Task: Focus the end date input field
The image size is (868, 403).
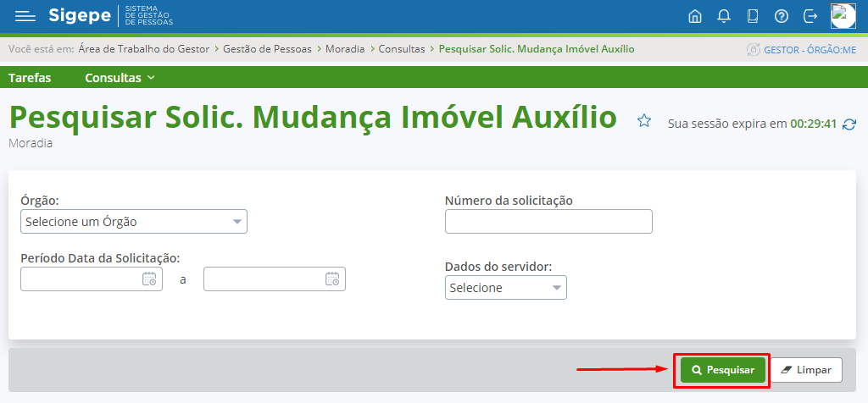Action: pyautogui.click(x=275, y=279)
